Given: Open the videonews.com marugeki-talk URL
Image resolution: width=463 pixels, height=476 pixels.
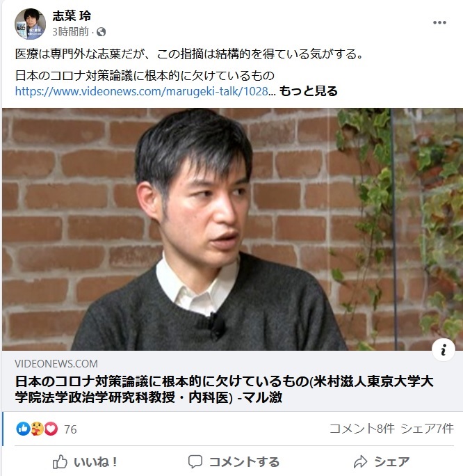Looking at the screenshot, I should pyautogui.click(x=142, y=91).
